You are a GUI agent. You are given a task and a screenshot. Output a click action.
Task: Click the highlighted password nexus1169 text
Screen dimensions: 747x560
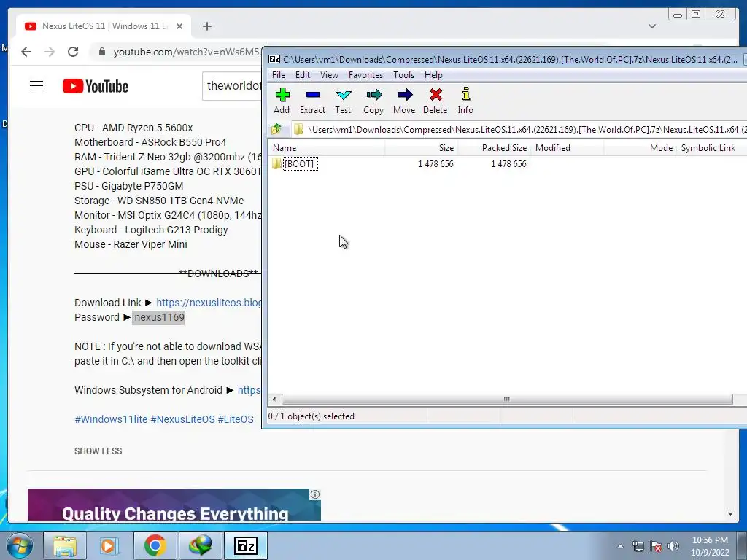pyautogui.click(x=159, y=317)
